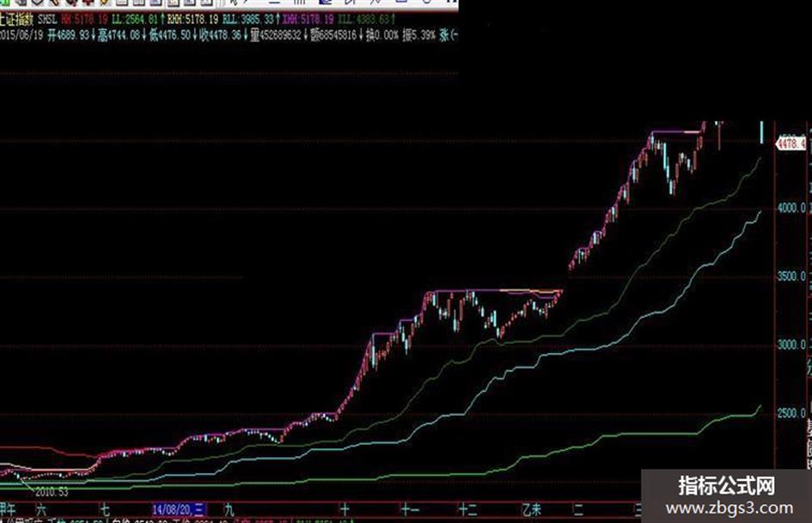Viewport: 812px width, 523px height.
Task: Select the SHSL indicator name
Action: [x=48, y=21]
